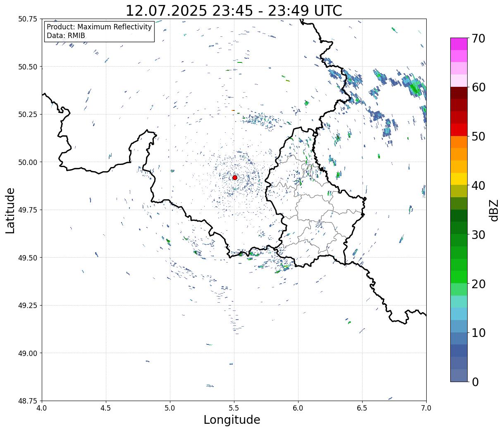The width and height of the screenshot is (504, 430).
Task: Click the orange colorbar swatch below 50
Action: 459,142
